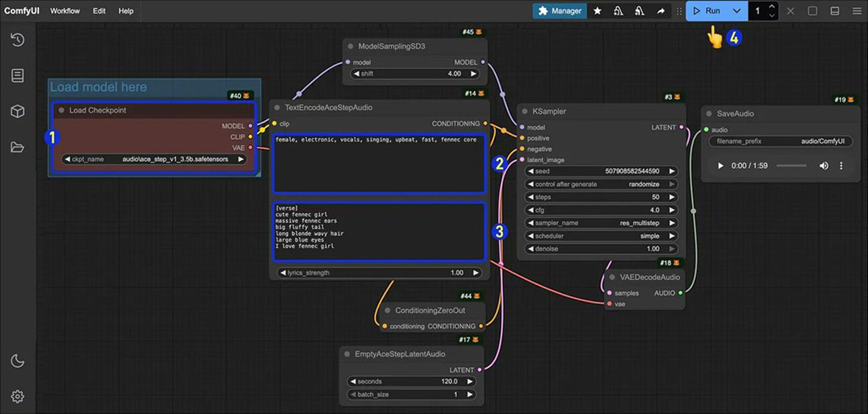This screenshot has height=414, width=868.
Task: Open the queue history sidebar panel
Action: tap(18, 40)
